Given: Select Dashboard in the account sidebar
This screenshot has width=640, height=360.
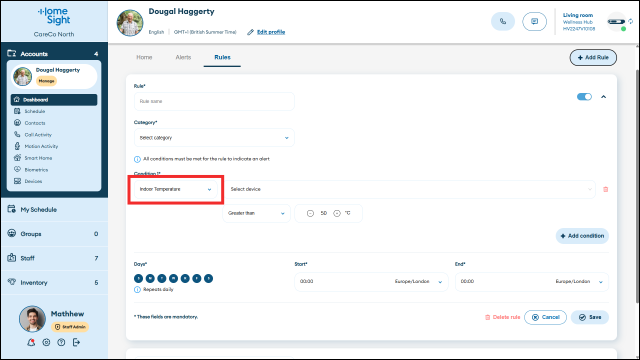Looking at the screenshot, I should pos(54,100).
